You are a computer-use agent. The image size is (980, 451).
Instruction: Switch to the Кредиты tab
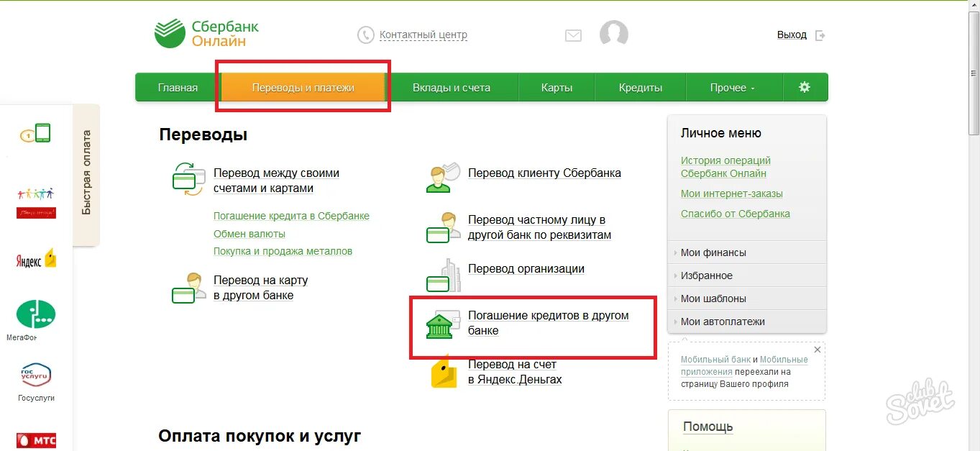click(641, 88)
